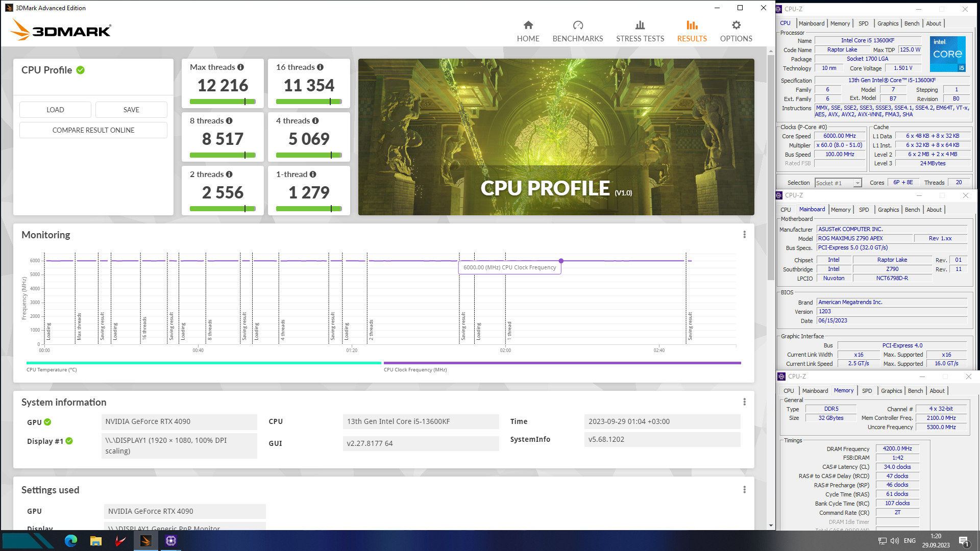Click the 1-thread score progress bar
Viewport: 980px width, 551px height.
click(x=309, y=209)
